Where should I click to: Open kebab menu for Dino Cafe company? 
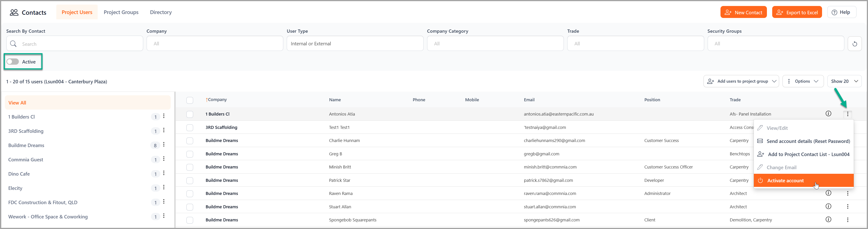[164, 173]
